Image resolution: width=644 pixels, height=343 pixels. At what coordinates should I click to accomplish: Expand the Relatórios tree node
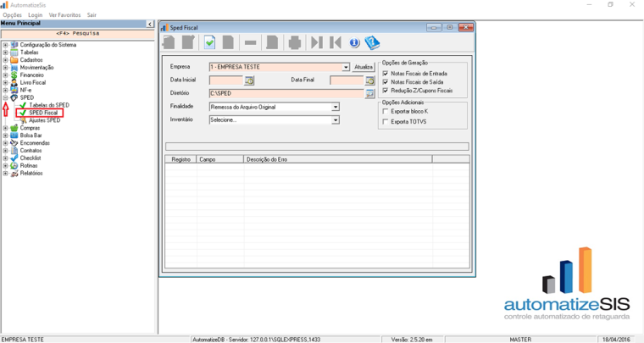click(x=5, y=173)
